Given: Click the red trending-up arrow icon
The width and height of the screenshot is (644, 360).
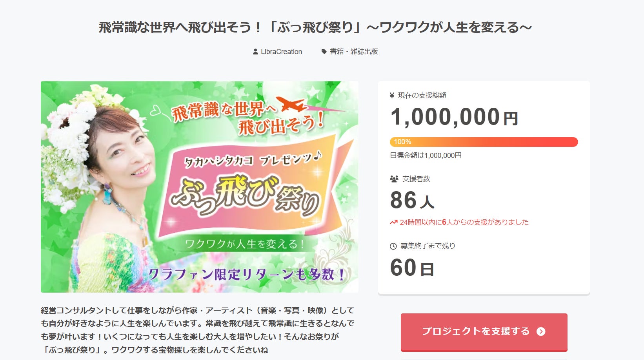Looking at the screenshot, I should click(x=393, y=223).
